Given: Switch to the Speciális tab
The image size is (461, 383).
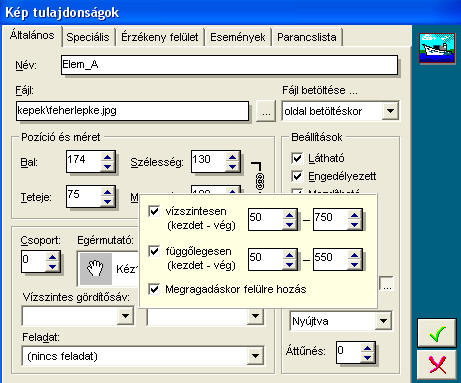Looking at the screenshot, I should click(x=88, y=37).
